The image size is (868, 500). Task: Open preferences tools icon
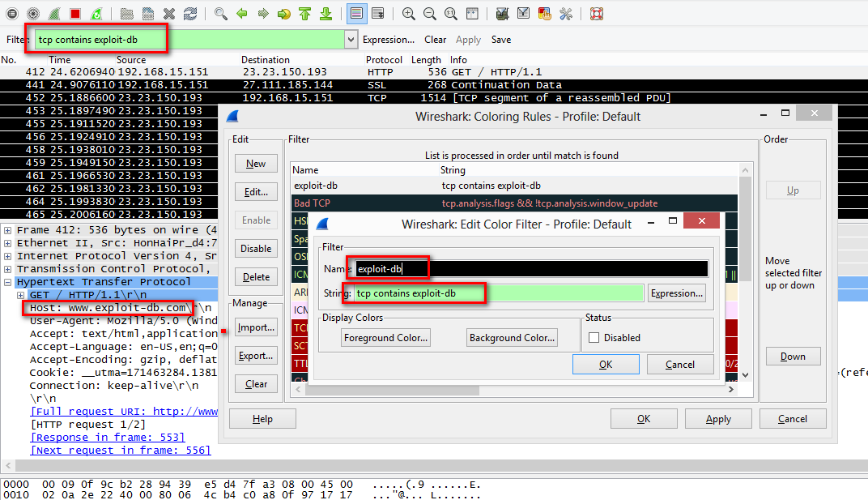(x=565, y=14)
